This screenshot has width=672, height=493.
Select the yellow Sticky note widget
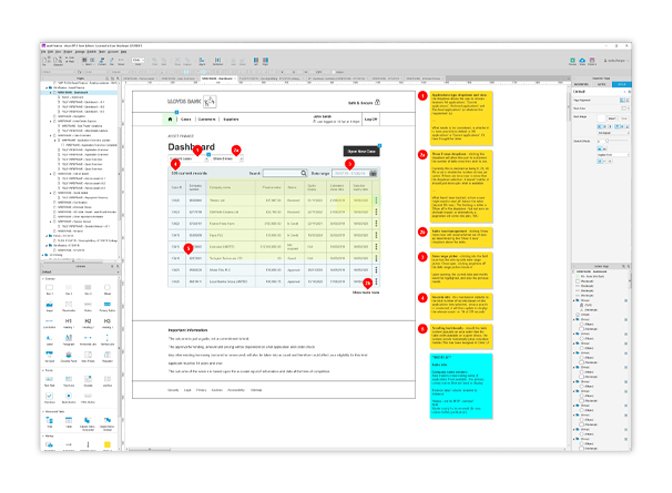pyautogui.click(x=107, y=445)
